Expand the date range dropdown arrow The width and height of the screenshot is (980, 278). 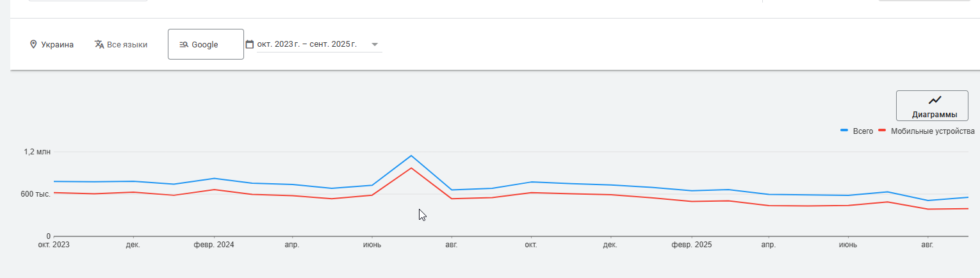pyautogui.click(x=375, y=45)
